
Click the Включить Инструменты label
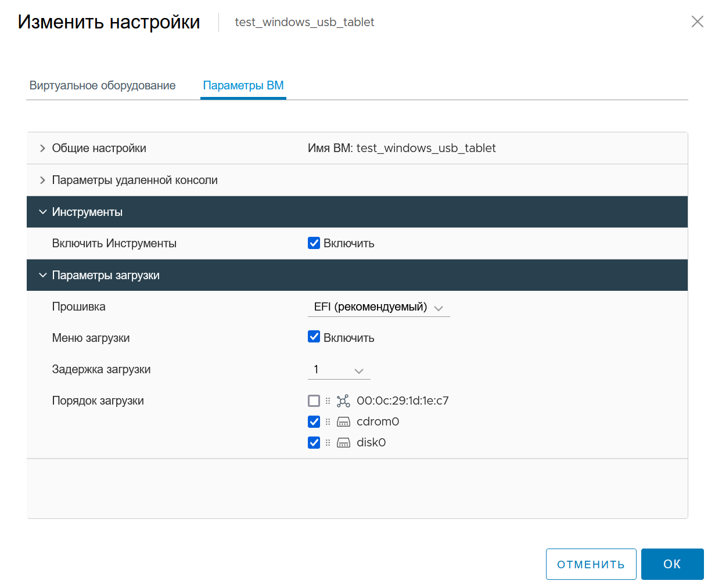pos(114,243)
